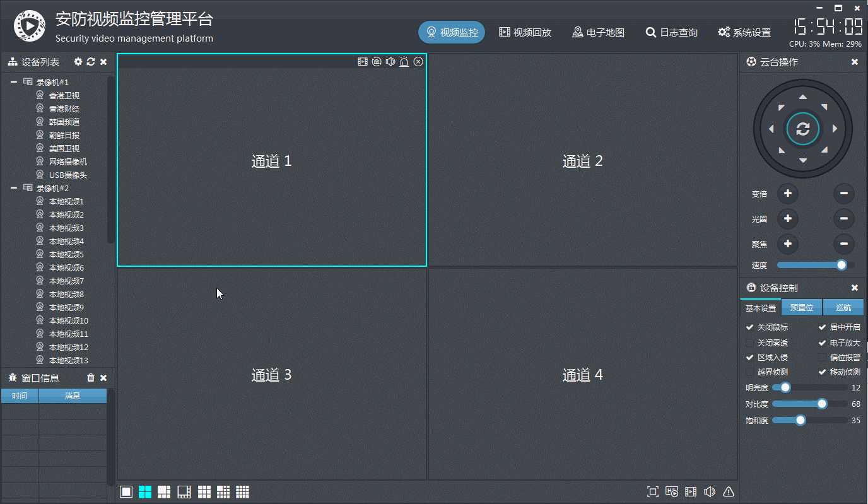This screenshot has height=504, width=868.
Task: Mute audio on 通道 1 window
Action: (390, 61)
